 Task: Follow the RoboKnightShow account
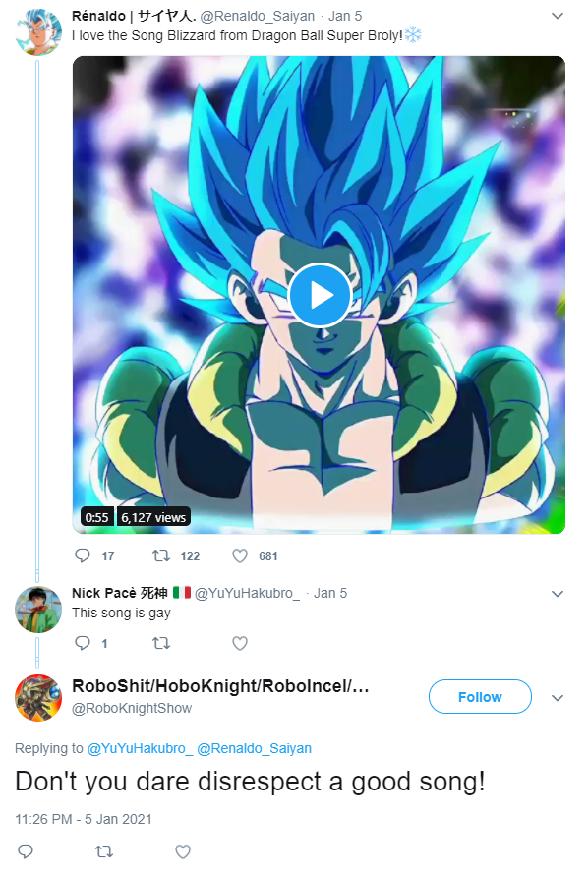[x=480, y=697]
